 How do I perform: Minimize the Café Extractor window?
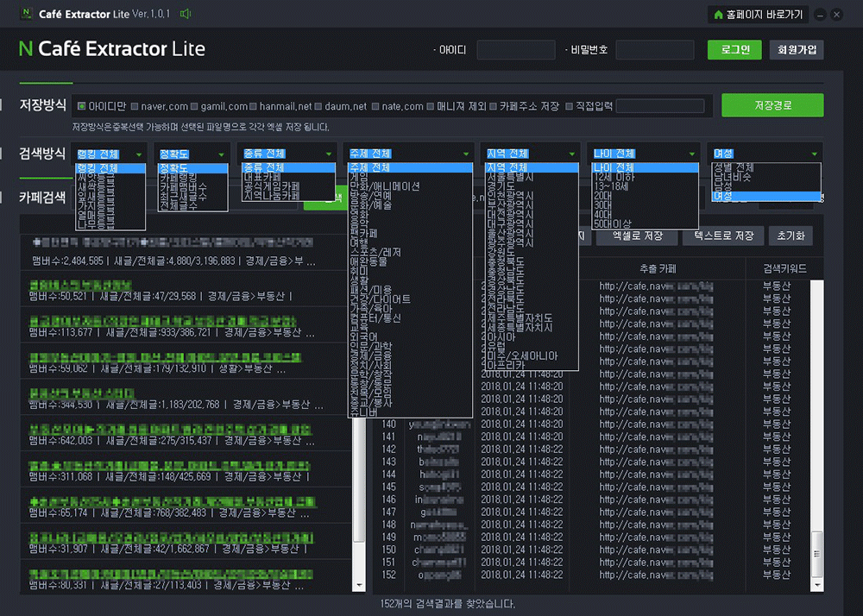tap(820, 15)
